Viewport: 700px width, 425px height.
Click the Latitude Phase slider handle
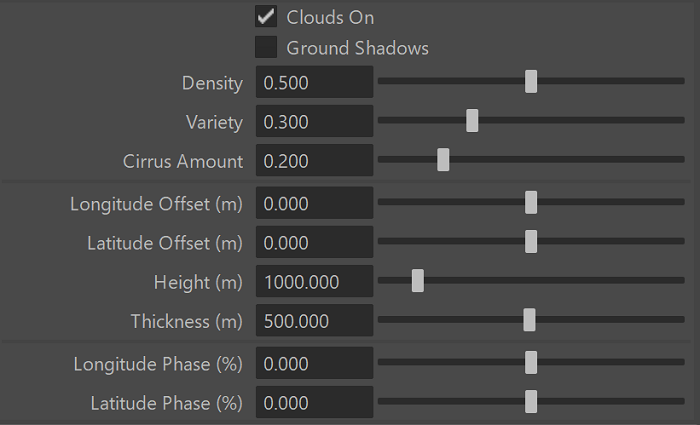coord(531,402)
